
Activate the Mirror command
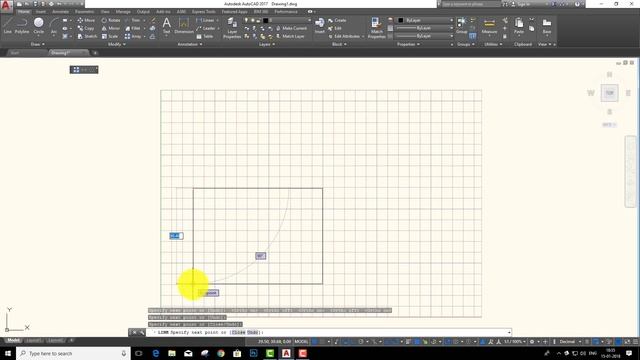tap(111, 28)
